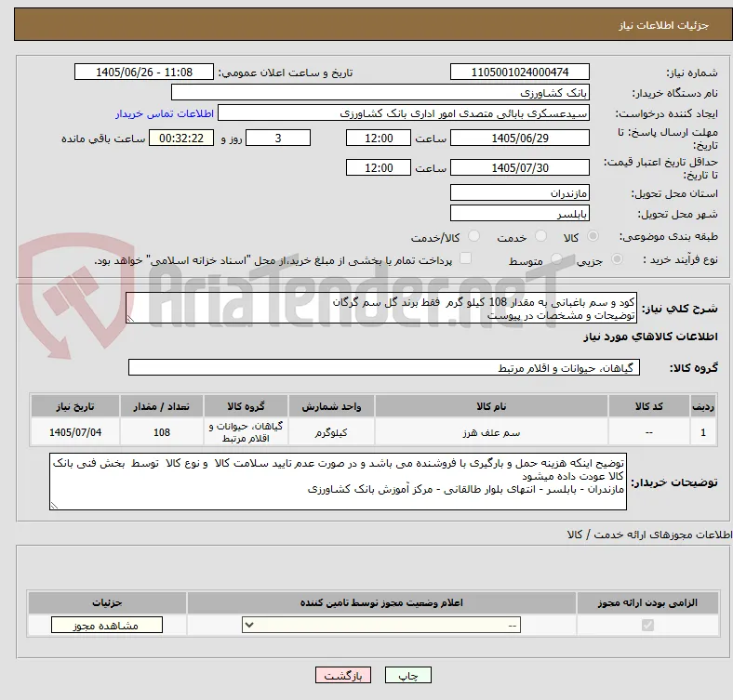Select the خدمت radio button
Screen dimensions: 733x700
[540, 236]
